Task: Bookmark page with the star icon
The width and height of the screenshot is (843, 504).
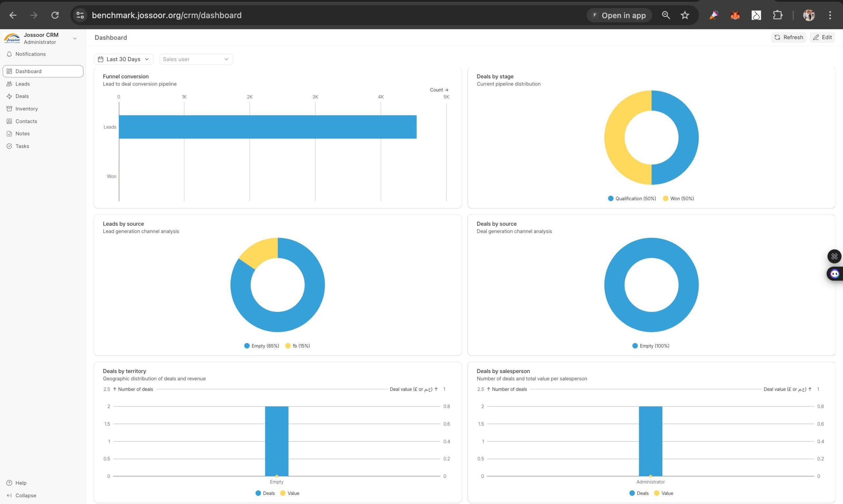Action: [x=685, y=15]
